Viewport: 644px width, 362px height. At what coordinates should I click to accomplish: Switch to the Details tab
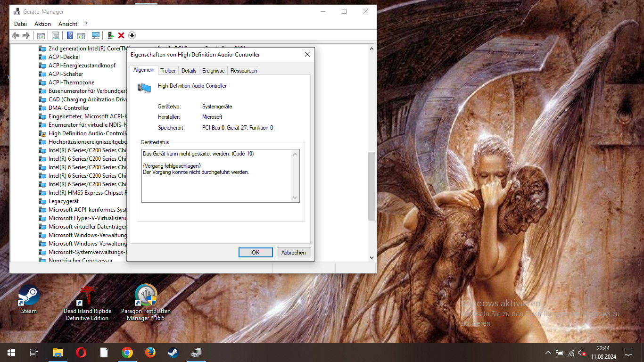click(x=189, y=71)
